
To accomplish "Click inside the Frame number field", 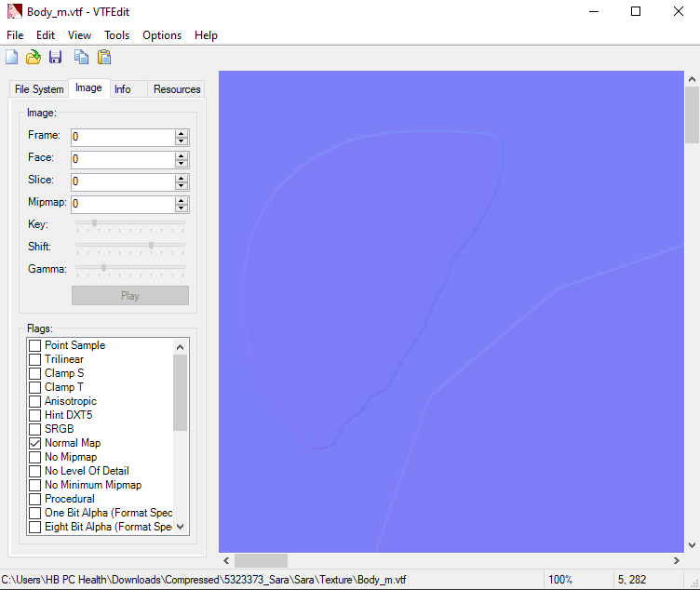I will point(123,137).
